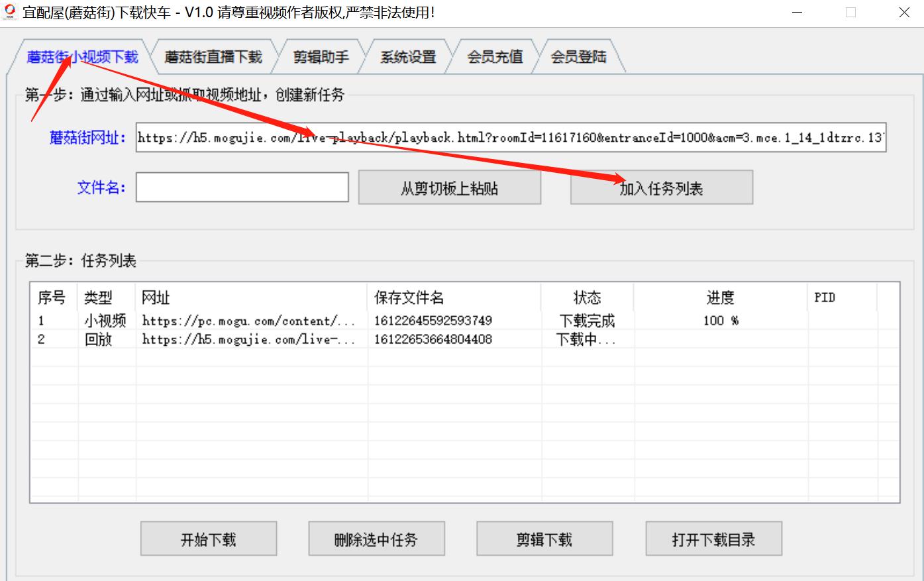The width and height of the screenshot is (924, 581).
Task: Click 加入任务列表 button
Action: [x=661, y=188]
